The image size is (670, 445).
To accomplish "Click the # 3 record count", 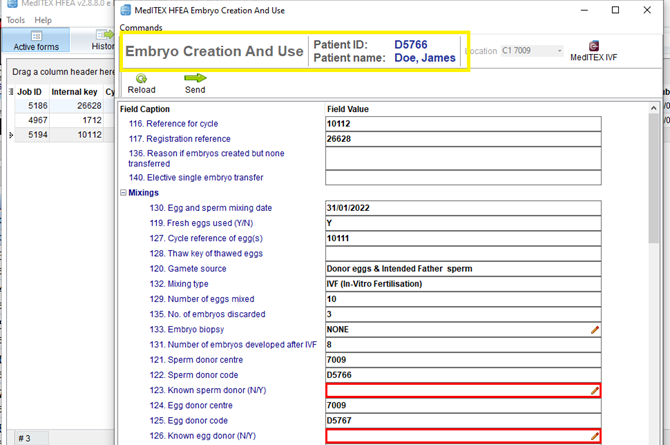I will point(24,439).
